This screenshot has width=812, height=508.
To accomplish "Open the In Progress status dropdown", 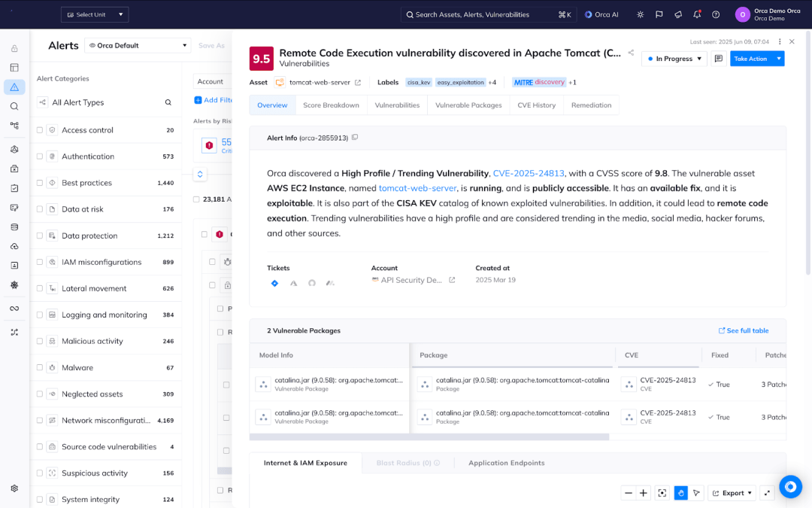I will [x=674, y=59].
